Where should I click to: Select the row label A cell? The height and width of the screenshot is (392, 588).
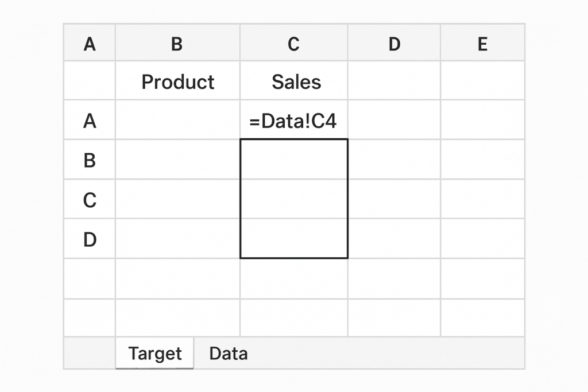[x=90, y=120]
